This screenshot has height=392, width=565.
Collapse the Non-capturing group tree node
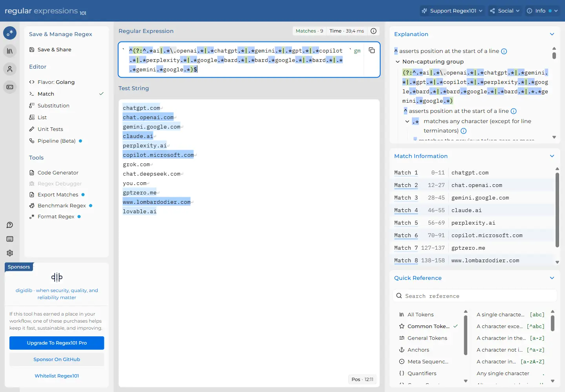click(397, 62)
